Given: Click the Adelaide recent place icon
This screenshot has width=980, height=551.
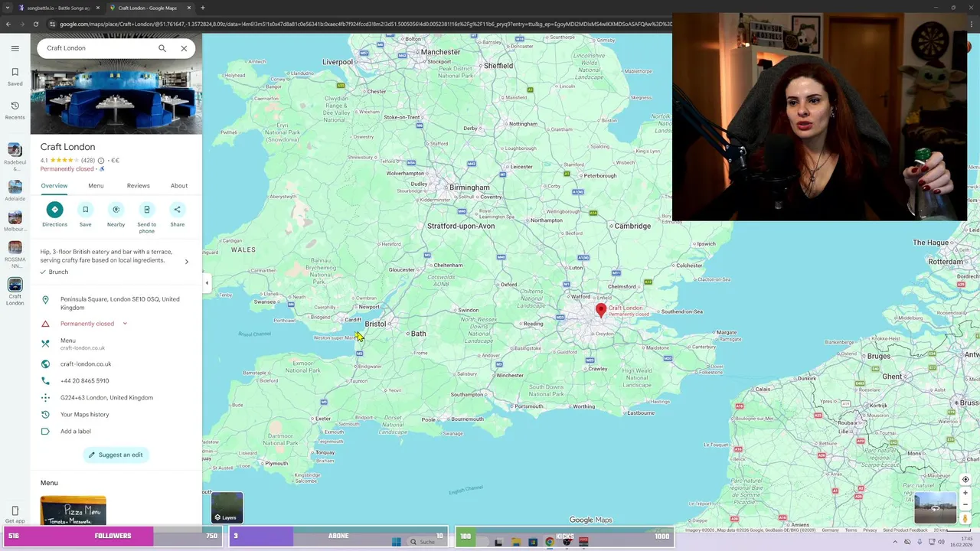Looking at the screenshot, I should pos(15,187).
